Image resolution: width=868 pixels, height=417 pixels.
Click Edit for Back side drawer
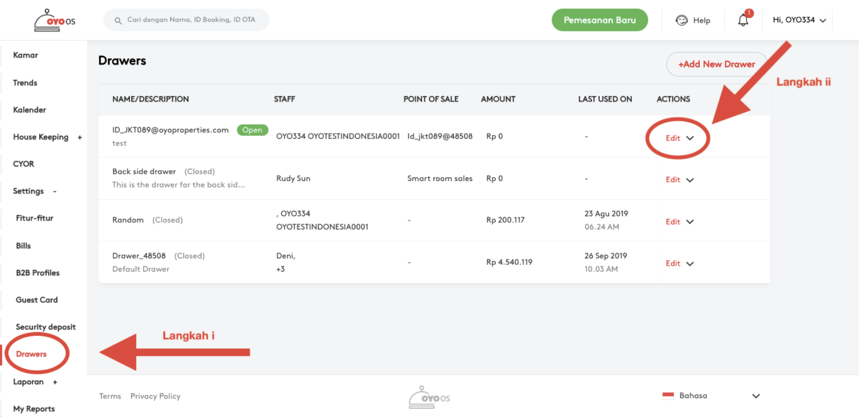click(x=673, y=180)
